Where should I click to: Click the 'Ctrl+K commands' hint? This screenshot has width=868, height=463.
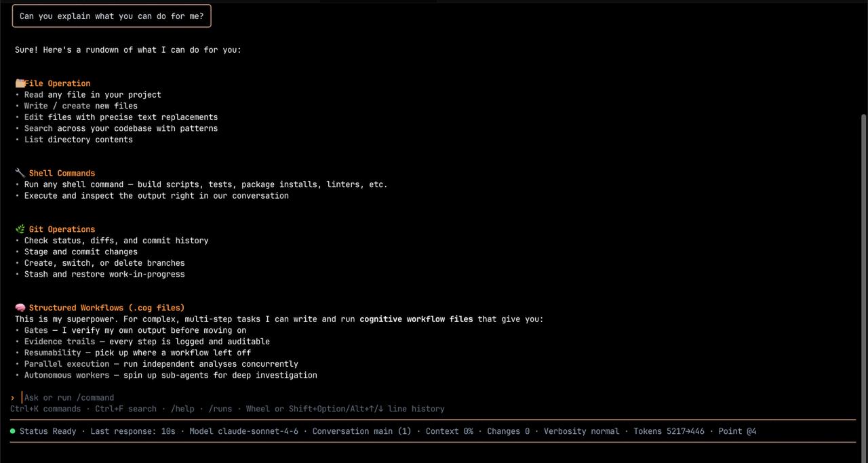(45, 409)
